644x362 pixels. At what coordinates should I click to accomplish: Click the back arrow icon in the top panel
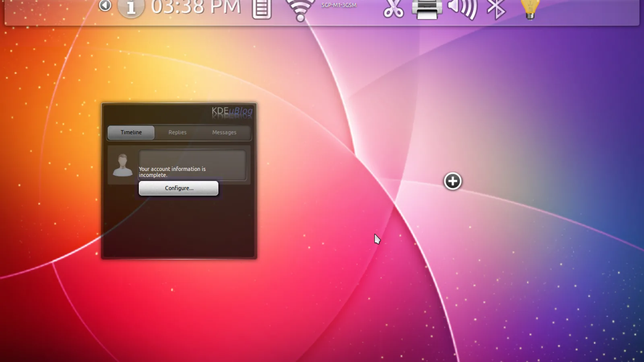105,5
